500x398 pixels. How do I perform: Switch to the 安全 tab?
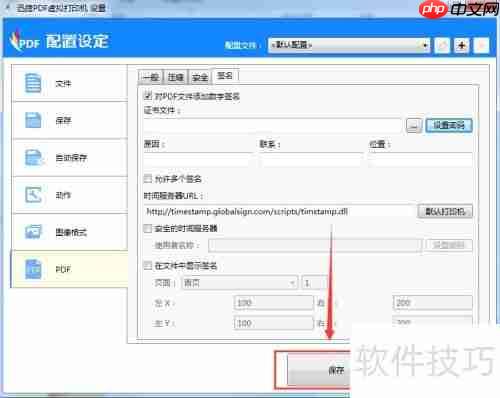[200, 77]
